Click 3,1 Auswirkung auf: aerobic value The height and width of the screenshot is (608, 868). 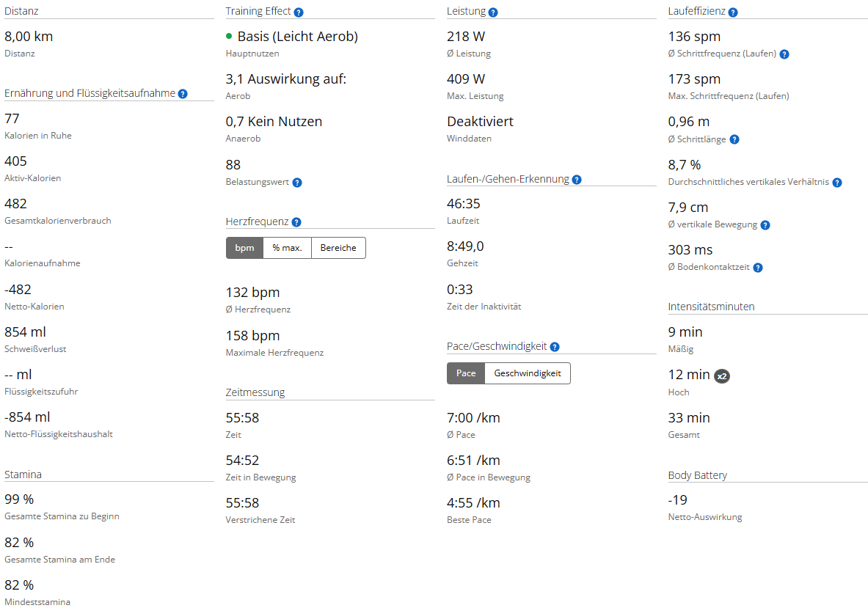click(285, 79)
